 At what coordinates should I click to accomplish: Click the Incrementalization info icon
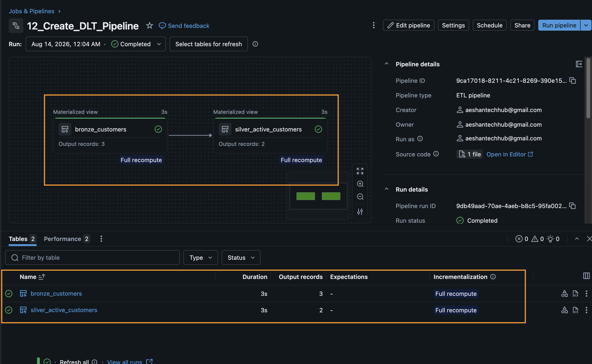tap(493, 277)
